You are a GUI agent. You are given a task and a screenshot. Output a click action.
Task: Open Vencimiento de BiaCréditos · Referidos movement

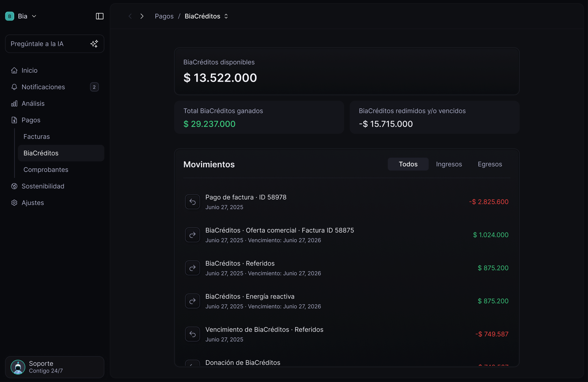[347, 334]
